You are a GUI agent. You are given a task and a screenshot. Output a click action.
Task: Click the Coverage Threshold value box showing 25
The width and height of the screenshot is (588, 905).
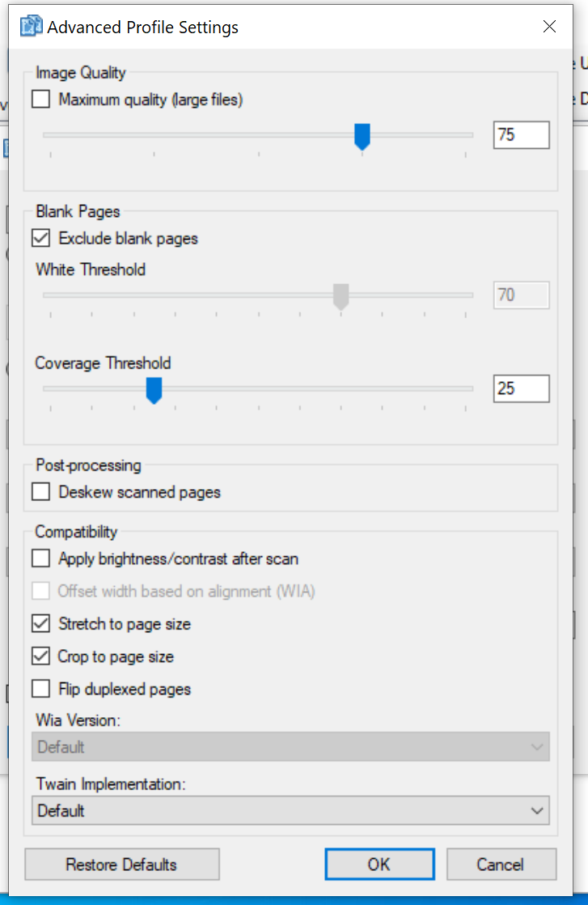coord(521,389)
